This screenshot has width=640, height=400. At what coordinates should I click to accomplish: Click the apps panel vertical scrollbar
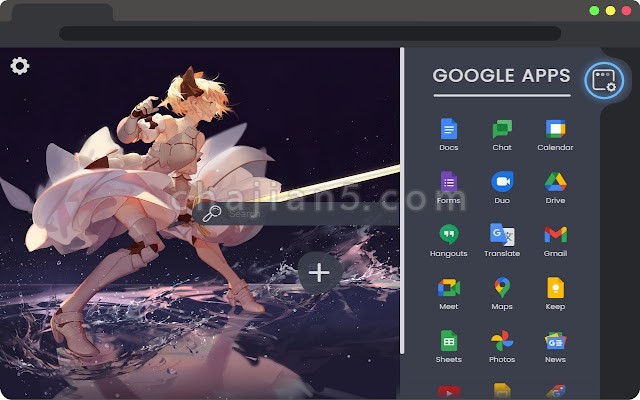tap(402, 201)
